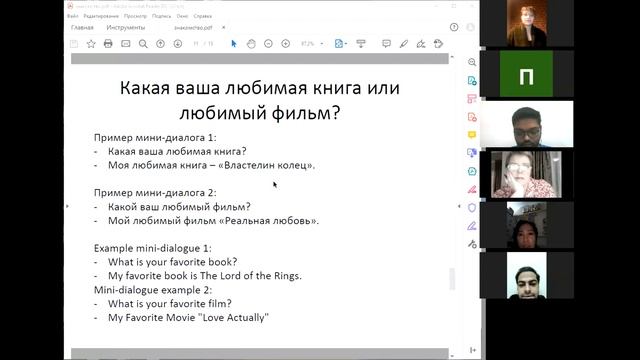Select video tile of man with glasses

(527, 124)
